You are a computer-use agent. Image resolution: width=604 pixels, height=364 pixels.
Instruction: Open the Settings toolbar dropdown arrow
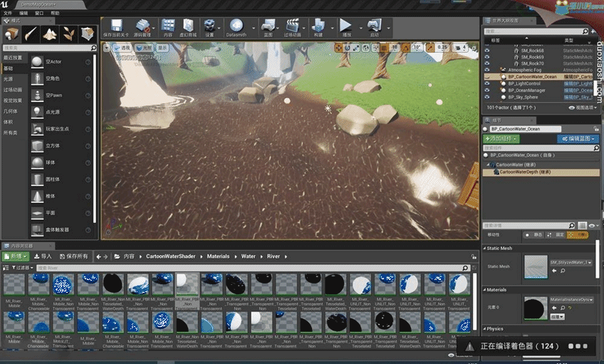219,28
